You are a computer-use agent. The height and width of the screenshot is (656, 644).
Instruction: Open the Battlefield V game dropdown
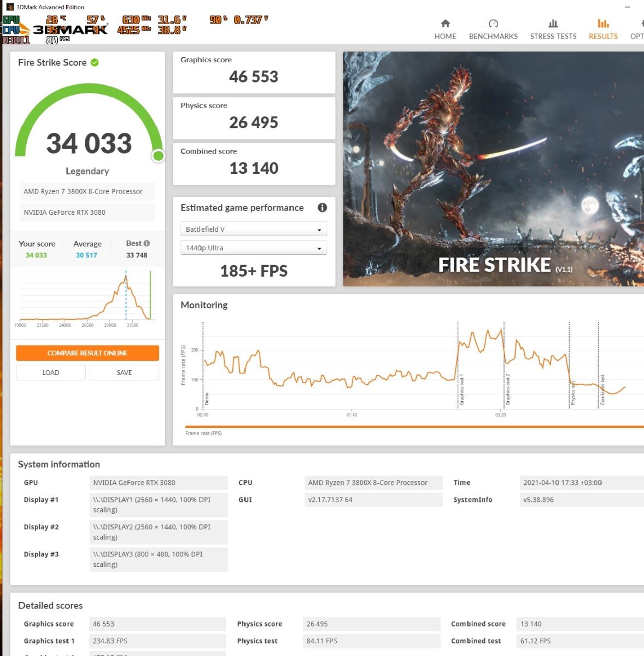(x=253, y=229)
